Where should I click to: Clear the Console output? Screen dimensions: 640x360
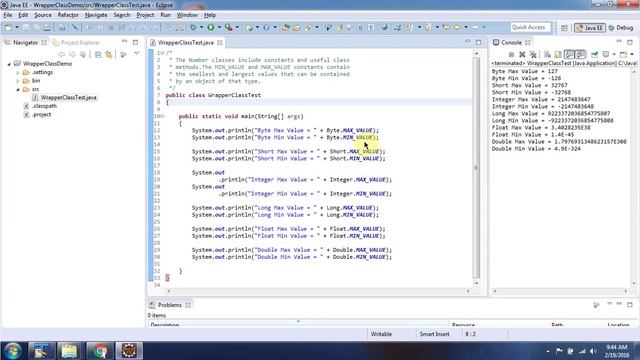[x=547, y=54]
